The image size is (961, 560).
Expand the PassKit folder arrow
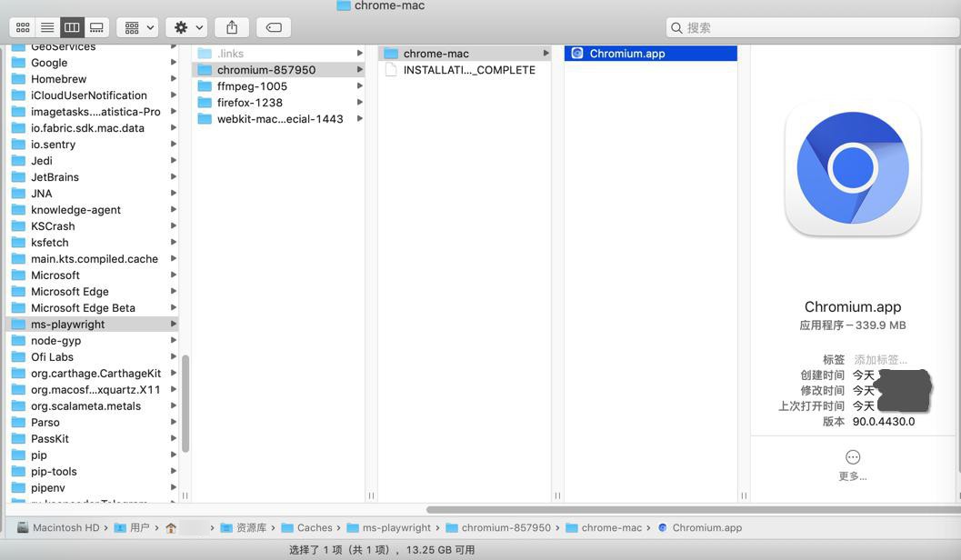[x=174, y=438]
